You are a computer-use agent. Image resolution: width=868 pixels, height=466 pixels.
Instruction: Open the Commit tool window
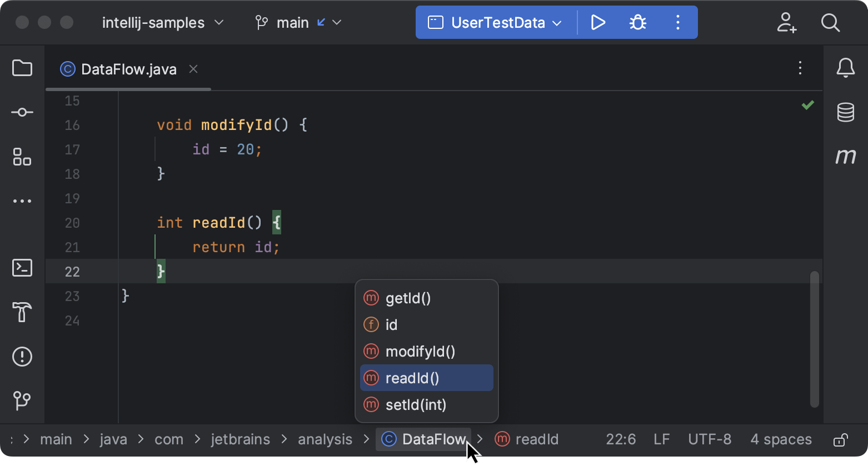[x=22, y=112]
